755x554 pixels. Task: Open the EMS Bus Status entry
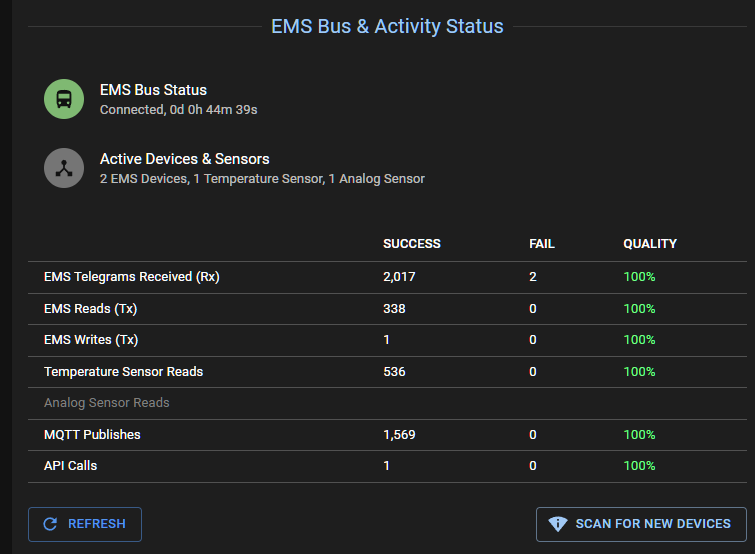[x=153, y=90]
